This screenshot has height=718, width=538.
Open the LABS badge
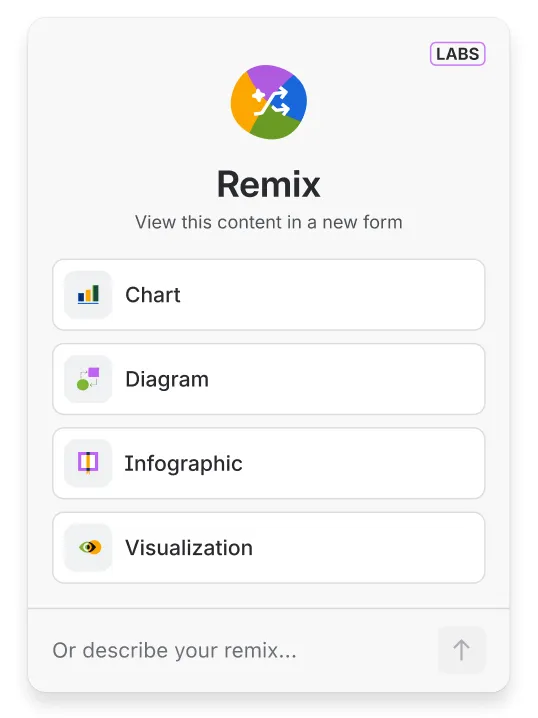click(457, 54)
